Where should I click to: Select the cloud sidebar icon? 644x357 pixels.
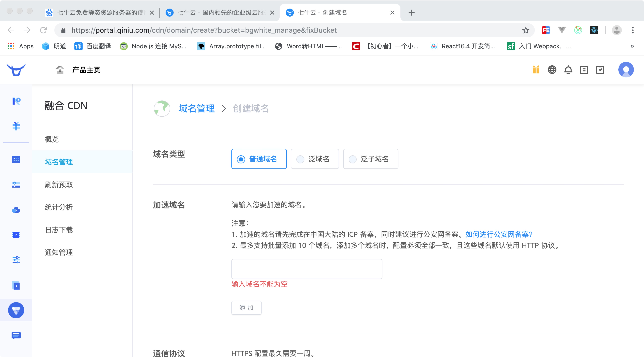click(x=16, y=210)
